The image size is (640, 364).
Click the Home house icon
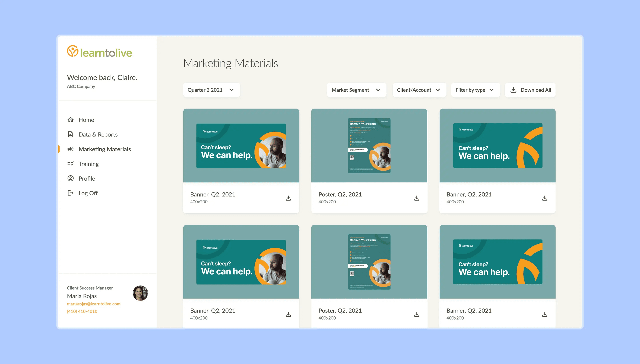pyautogui.click(x=71, y=120)
